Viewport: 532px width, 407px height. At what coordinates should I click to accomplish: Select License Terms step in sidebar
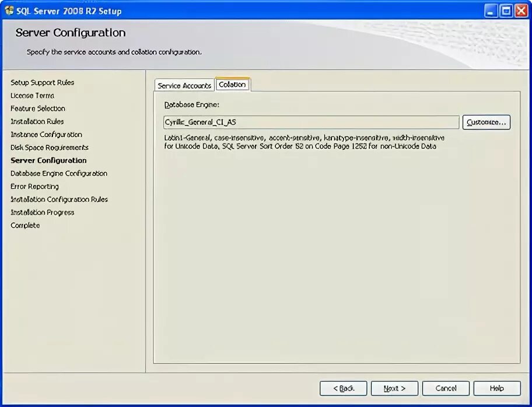coord(32,96)
